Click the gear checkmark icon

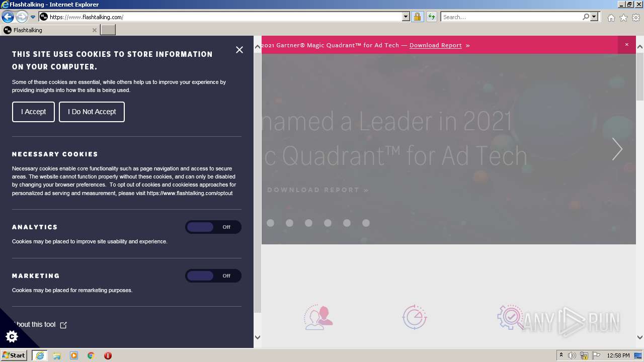(x=511, y=317)
